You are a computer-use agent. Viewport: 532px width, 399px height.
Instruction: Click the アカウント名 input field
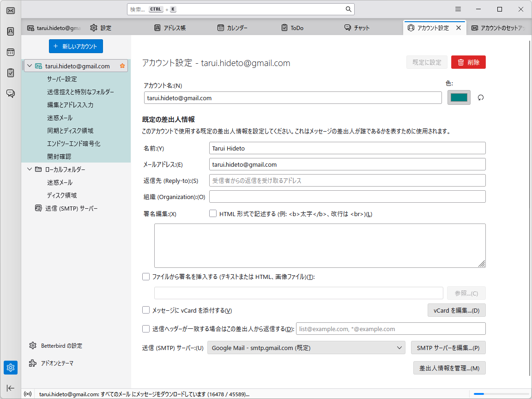point(293,98)
